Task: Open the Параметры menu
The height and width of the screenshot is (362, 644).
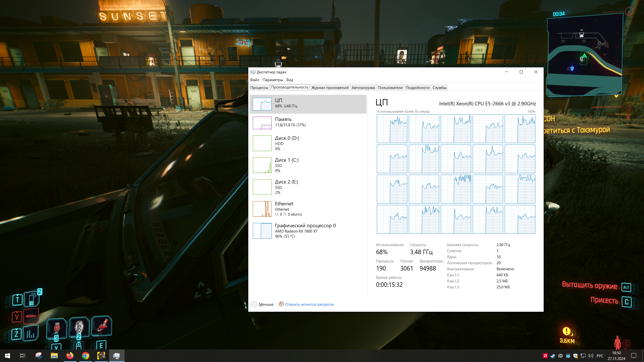Action: click(x=273, y=80)
